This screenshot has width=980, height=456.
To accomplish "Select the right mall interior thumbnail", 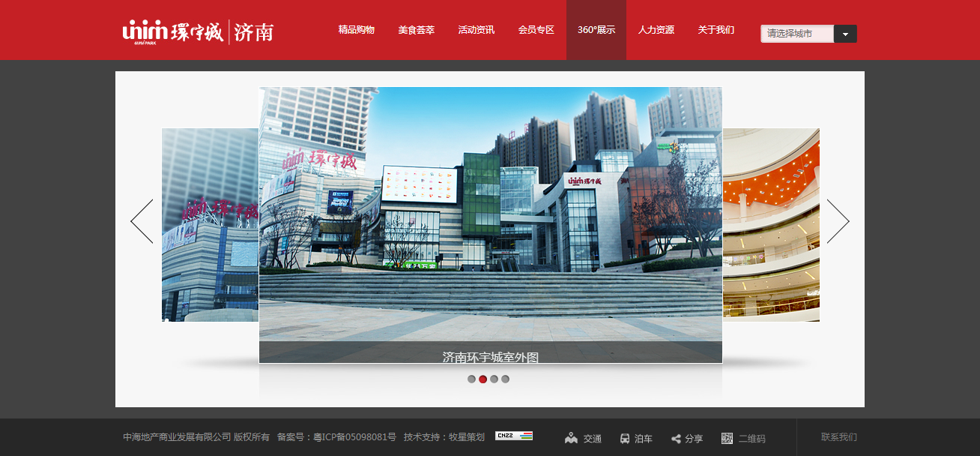I will pos(771,225).
